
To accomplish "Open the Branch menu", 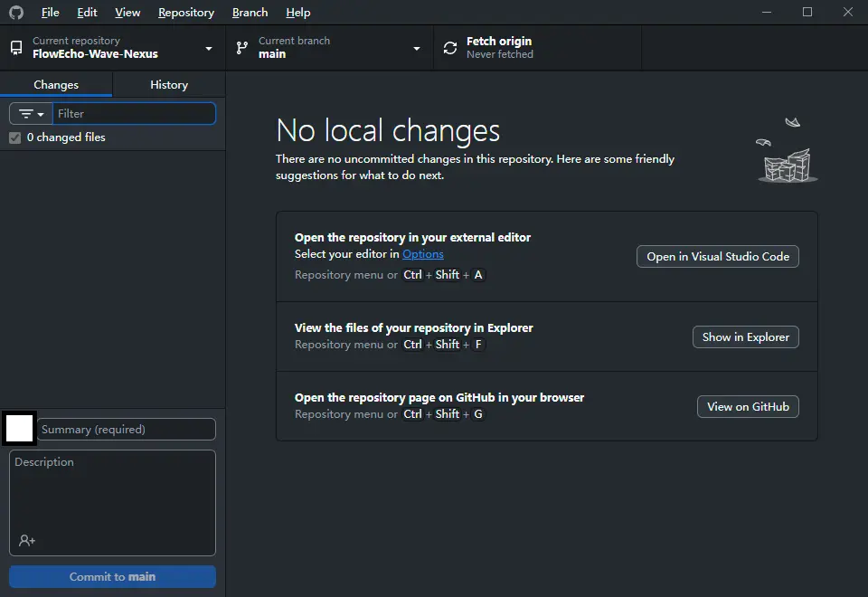I will point(250,13).
